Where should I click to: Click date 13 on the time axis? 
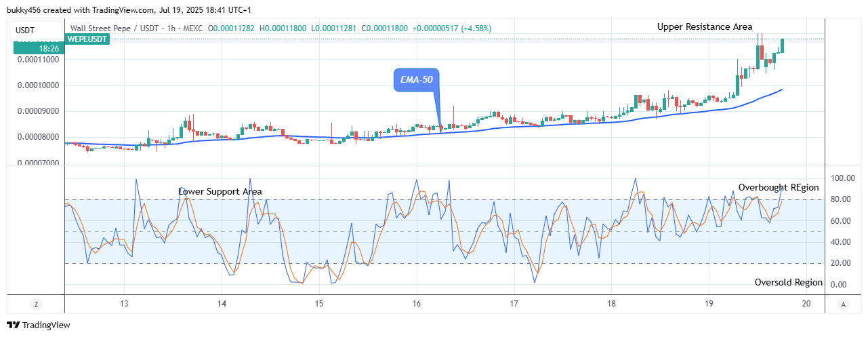[x=124, y=304]
